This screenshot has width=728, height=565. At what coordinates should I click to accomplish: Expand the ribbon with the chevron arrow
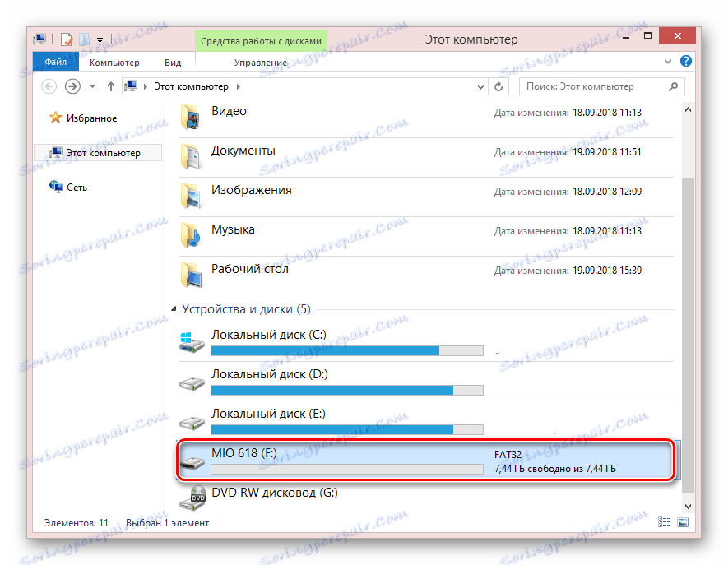(668, 61)
